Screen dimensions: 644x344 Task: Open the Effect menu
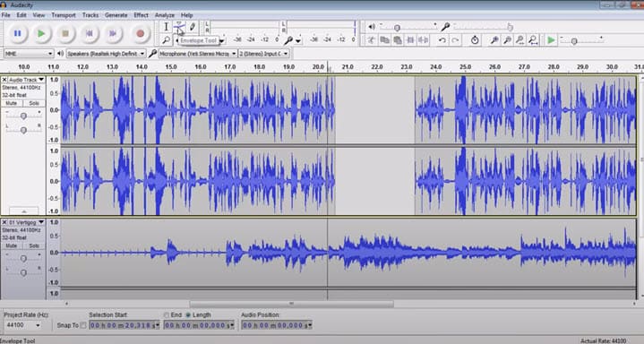[141, 15]
